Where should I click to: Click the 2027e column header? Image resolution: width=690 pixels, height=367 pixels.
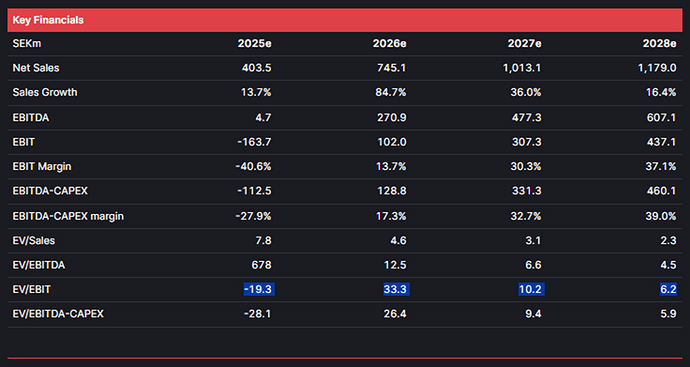(525, 44)
